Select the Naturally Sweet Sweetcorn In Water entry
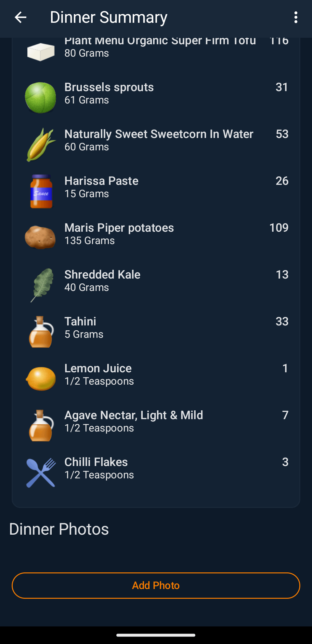Image resolution: width=312 pixels, height=644 pixels. 159,140
